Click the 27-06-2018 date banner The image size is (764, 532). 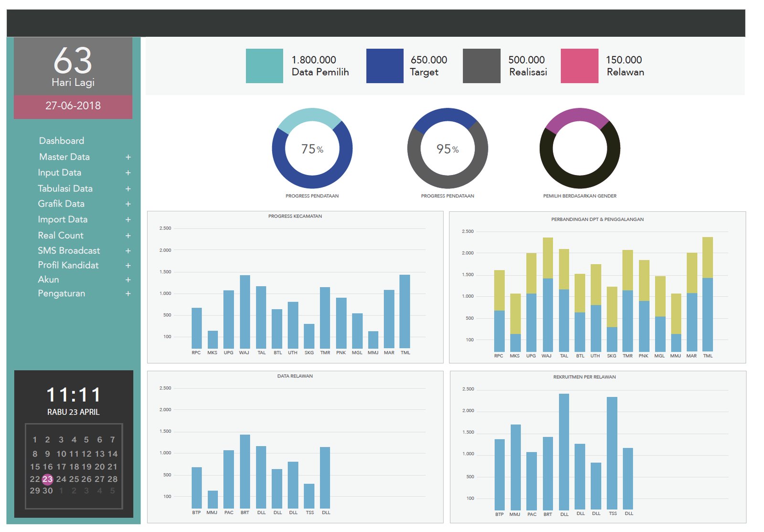[73, 106]
